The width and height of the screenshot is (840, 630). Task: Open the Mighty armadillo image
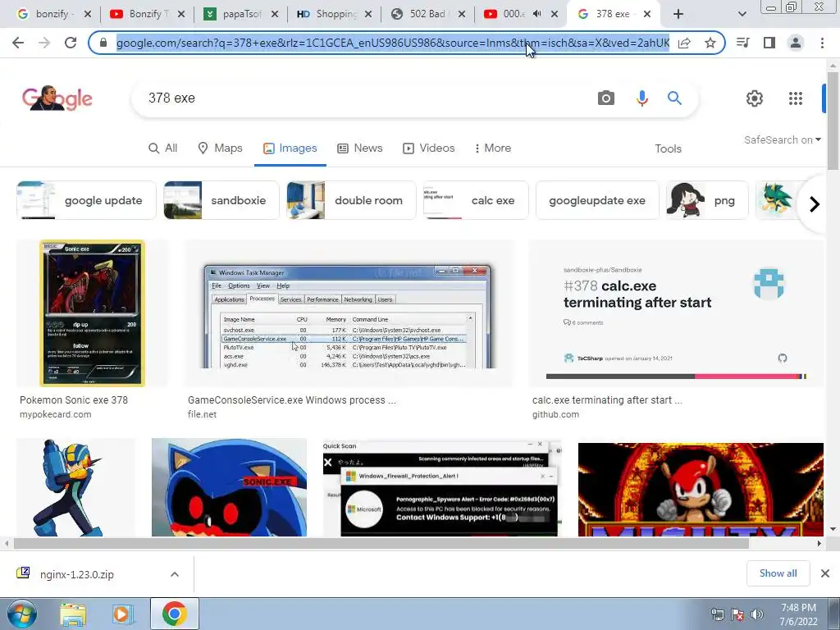pos(701,489)
